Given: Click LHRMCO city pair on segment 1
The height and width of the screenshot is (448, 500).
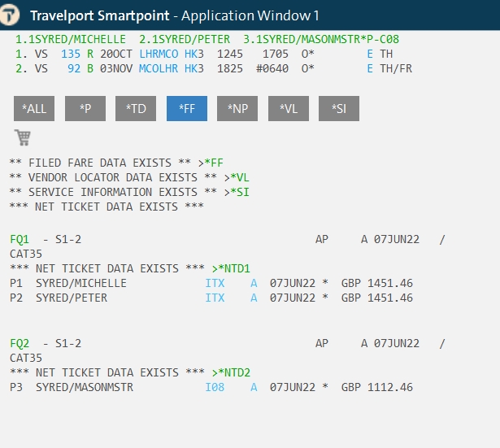Looking at the screenshot, I should click(x=159, y=54).
